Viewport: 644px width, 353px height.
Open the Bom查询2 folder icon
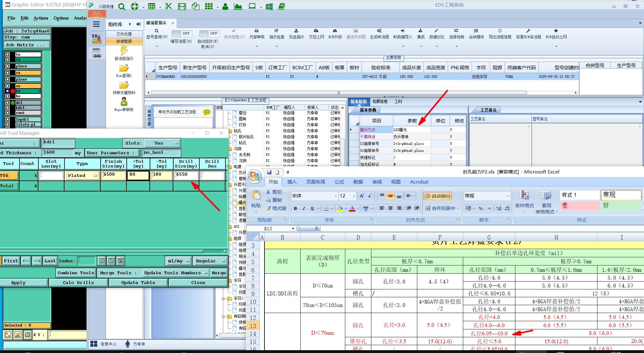124,68
